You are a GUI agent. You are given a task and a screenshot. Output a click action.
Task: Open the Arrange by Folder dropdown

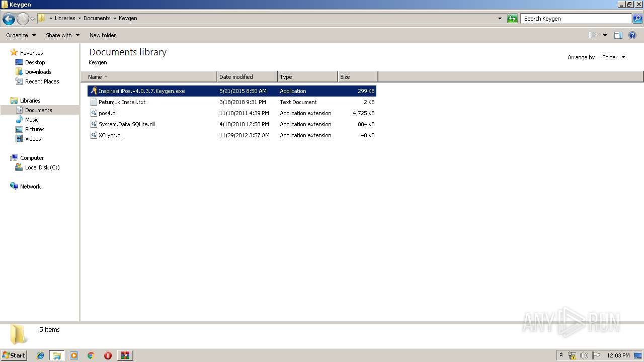tap(614, 57)
